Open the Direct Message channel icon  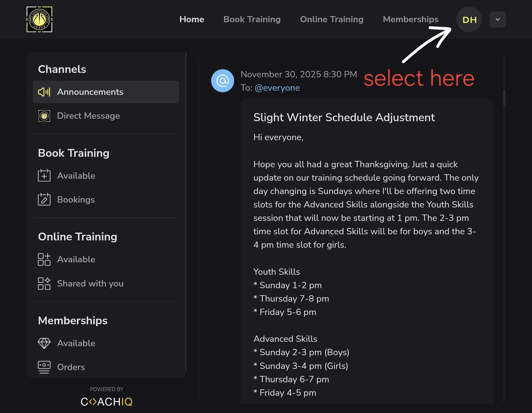44,116
